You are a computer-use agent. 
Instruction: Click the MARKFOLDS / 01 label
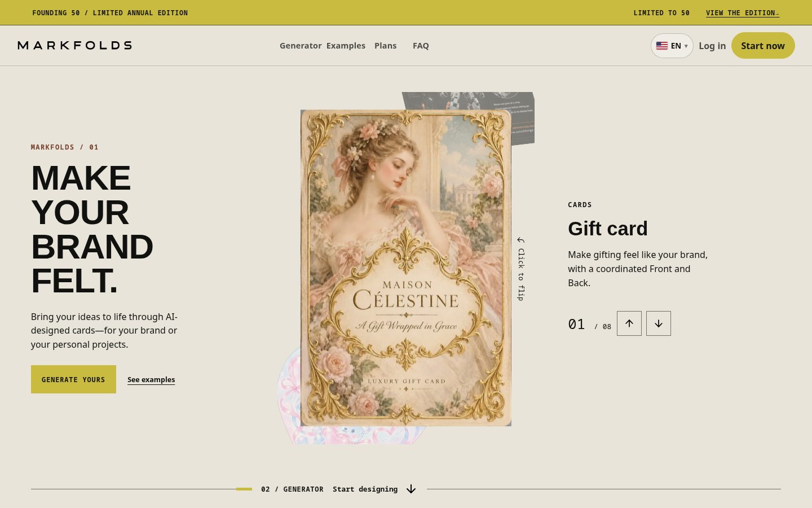tap(65, 147)
